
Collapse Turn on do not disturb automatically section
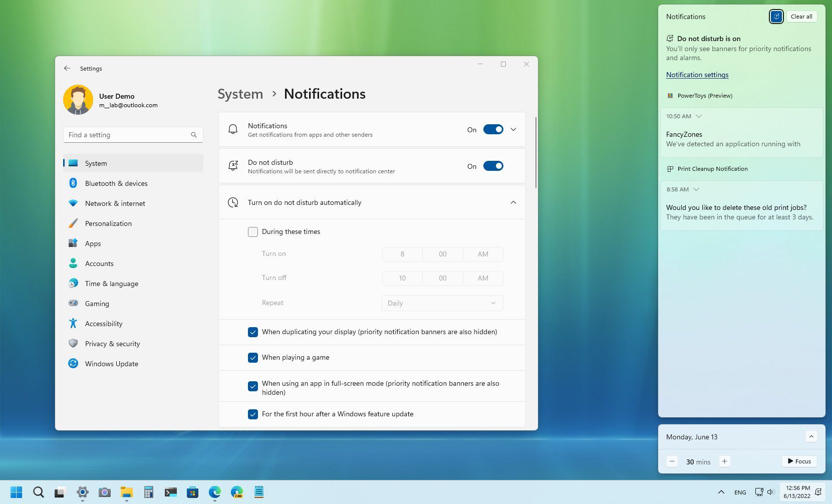tap(513, 202)
